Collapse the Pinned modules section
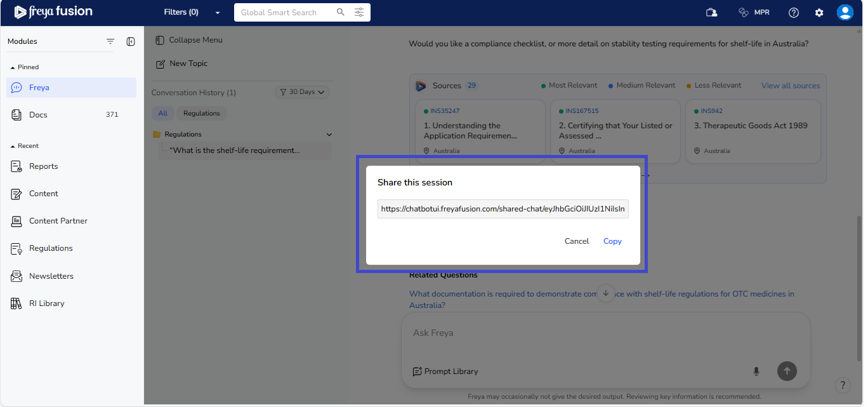868x407 pixels. (13, 67)
